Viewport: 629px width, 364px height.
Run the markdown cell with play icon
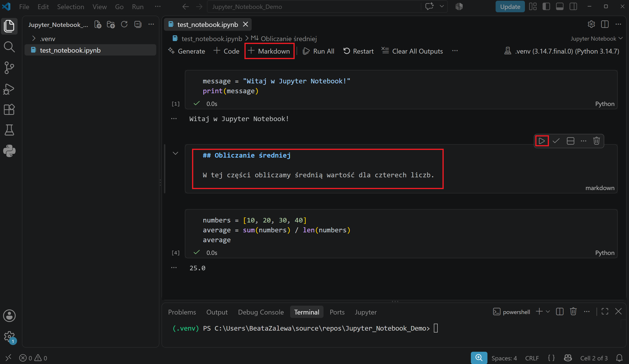[542, 141]
